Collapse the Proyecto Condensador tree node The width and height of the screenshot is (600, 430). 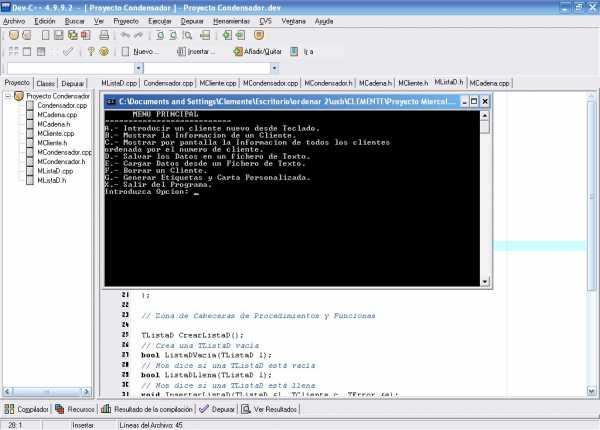pyautogui.click(x=8, y=96)
